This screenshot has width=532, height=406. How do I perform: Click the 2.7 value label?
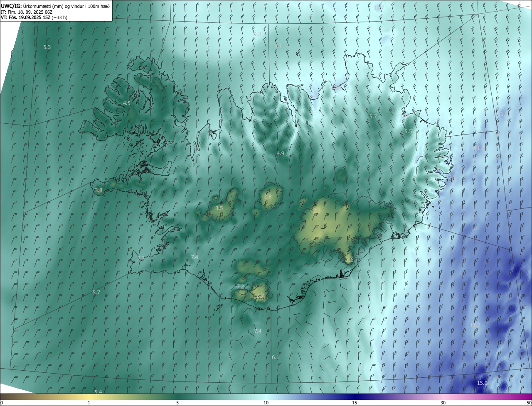(x=260, y=296)
